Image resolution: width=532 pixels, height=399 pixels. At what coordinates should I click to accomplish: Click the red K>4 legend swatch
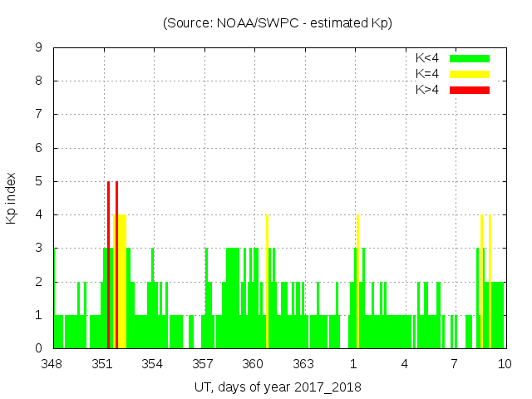point(470,89)
